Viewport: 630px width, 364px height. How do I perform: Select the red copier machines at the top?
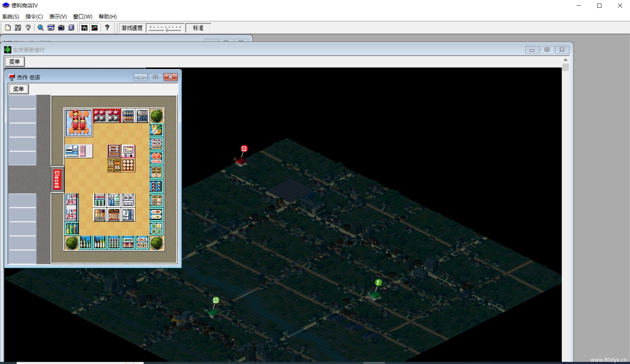point(107,116)
